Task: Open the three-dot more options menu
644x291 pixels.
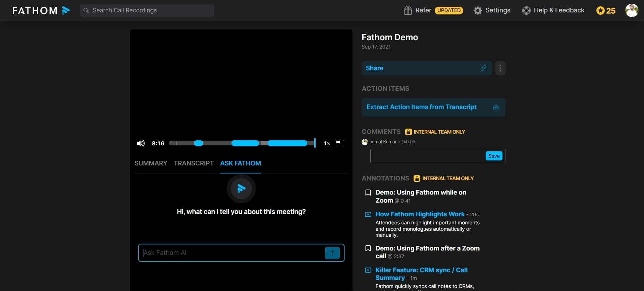Action: tap(500, 68)
